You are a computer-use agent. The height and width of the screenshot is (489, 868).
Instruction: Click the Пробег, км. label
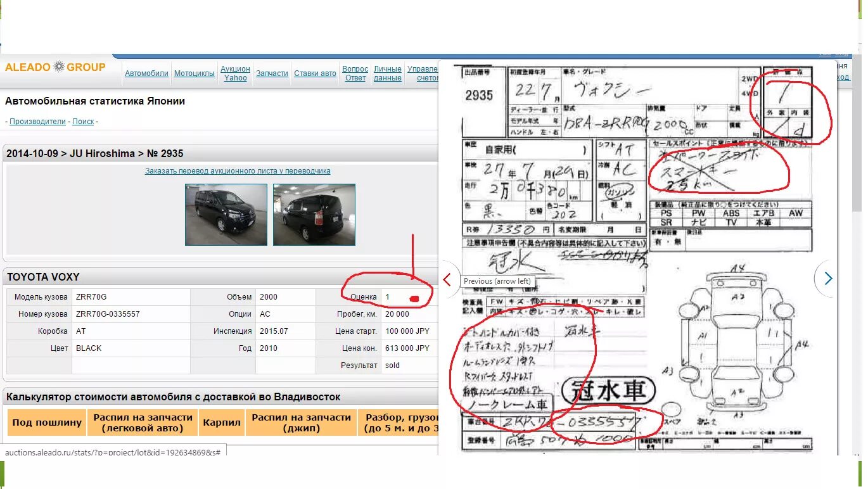tap(357, 314)
